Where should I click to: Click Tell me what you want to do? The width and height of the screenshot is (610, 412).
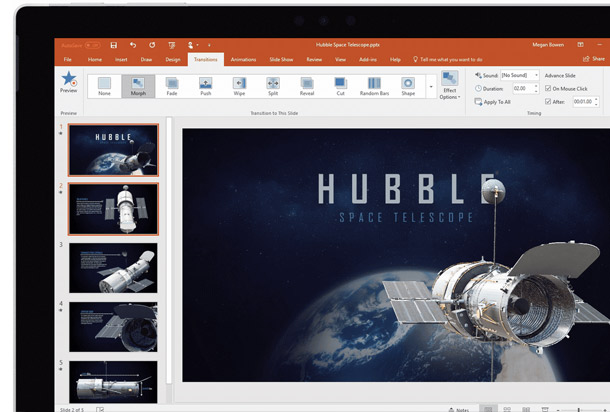(x=448, y=60)
